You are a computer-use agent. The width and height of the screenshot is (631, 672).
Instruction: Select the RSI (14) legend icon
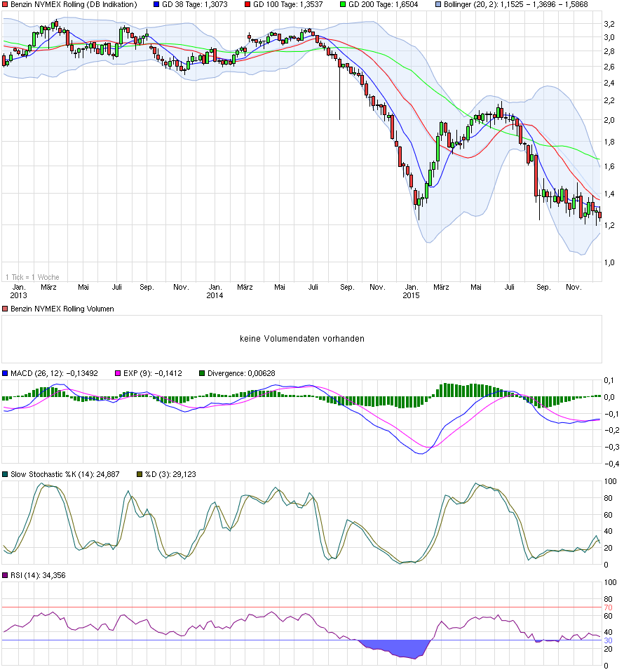tap(6, 574)
